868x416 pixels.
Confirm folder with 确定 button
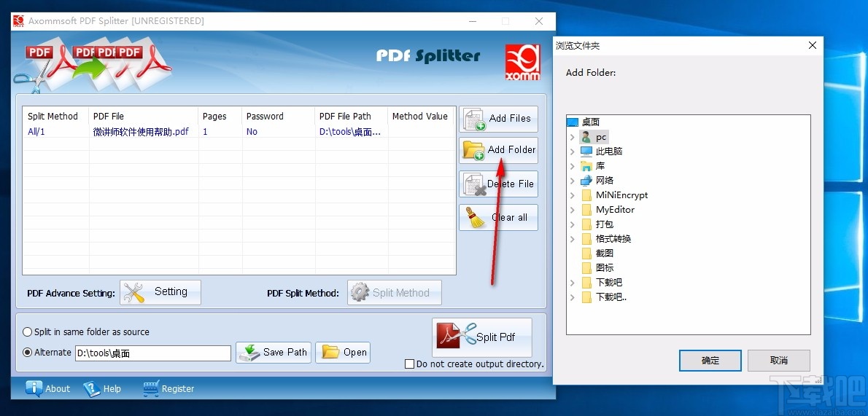tap(710, 361)
